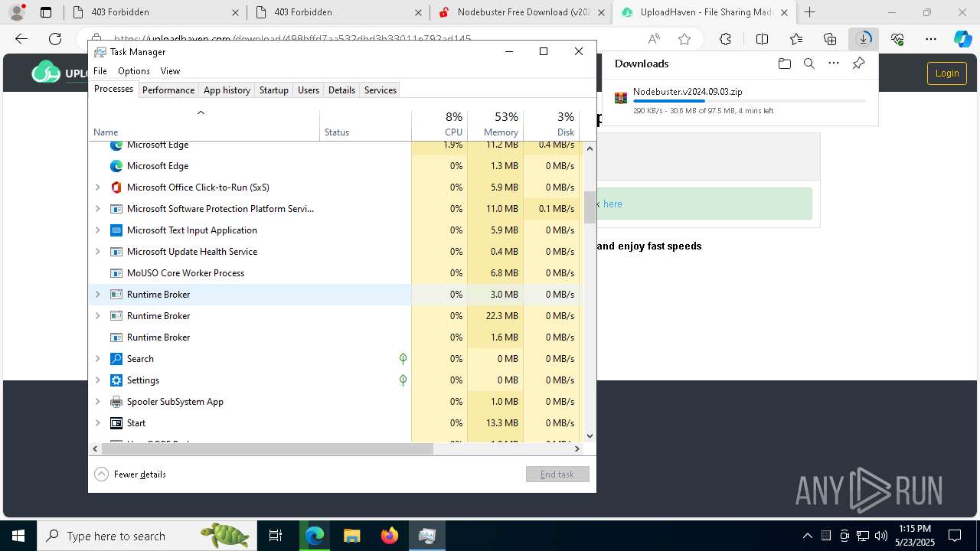Image resolution: width=980 pixels, height=551 pixels.
Task: Open Windows Start menu
Action: [18, 536]
